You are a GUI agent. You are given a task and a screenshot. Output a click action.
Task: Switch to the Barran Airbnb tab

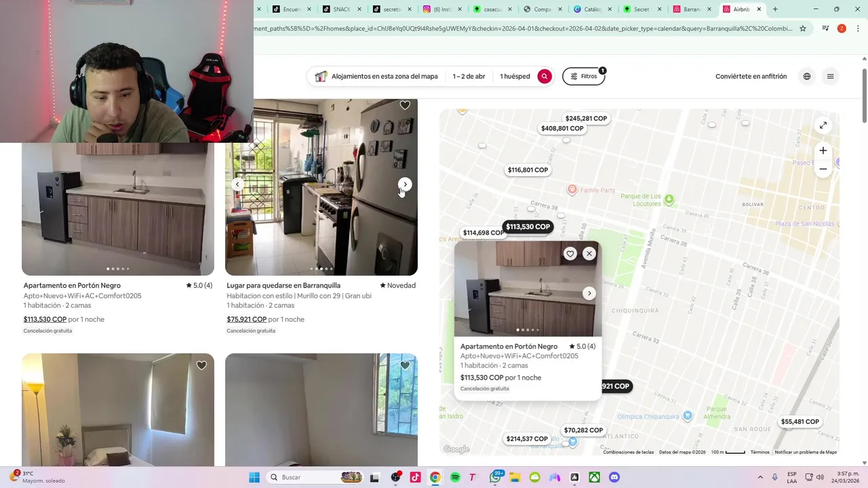(692, 9)
